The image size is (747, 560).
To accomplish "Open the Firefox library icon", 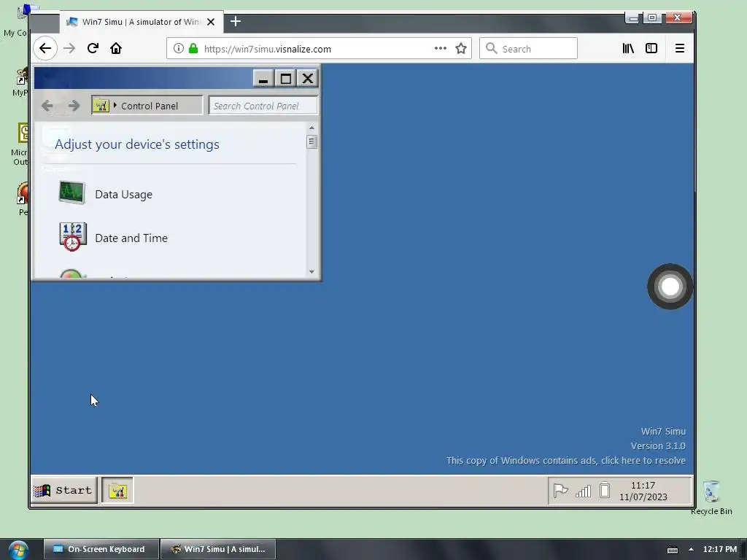I will pyautogui.click(x=628, y=48).
